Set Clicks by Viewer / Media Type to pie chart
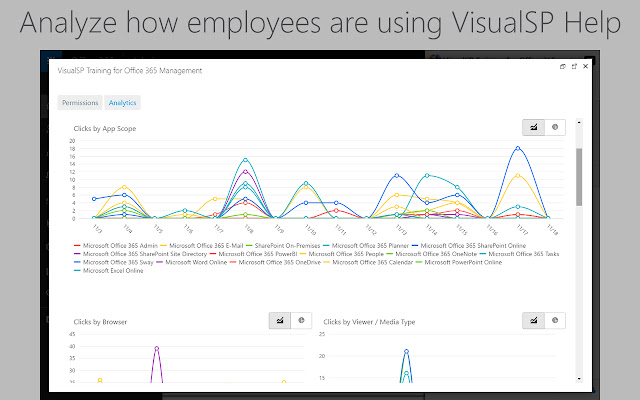 (x=555, y=320)
